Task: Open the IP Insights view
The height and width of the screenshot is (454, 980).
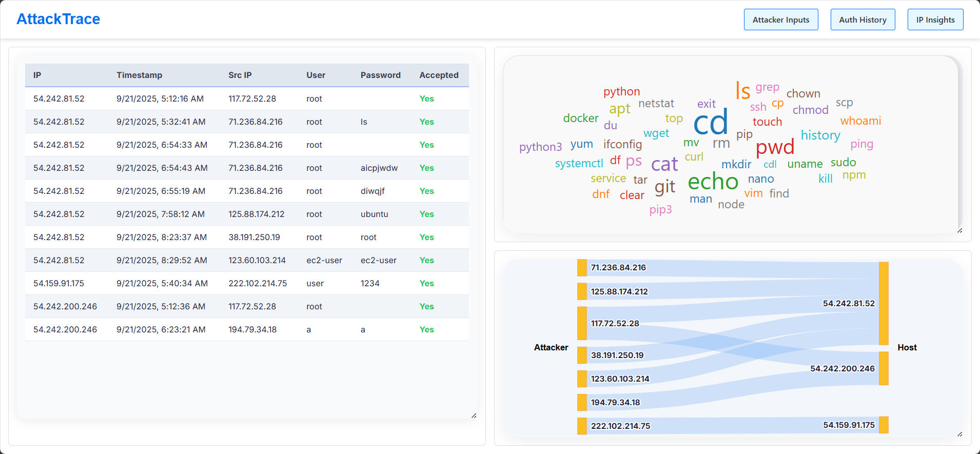Action: point(935,19)
